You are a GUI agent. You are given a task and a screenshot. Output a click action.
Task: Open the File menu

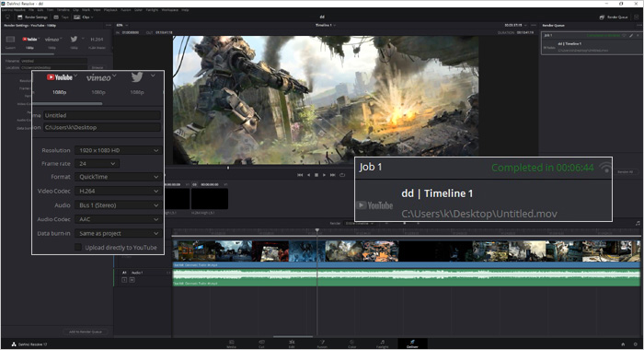pyautogui.click(x=30, y=10)
